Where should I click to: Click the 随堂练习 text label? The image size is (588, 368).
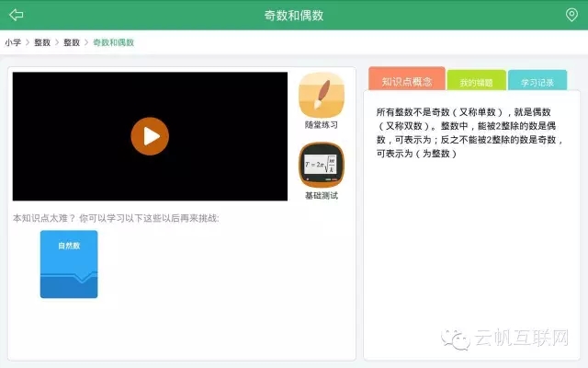(x=322, y=124)
